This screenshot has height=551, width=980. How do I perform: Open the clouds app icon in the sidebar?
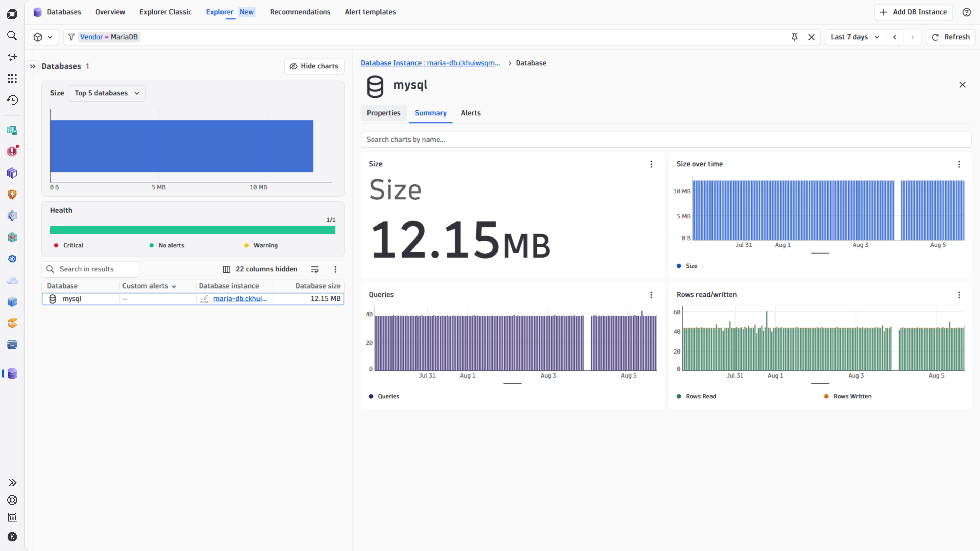pos(12,280)
